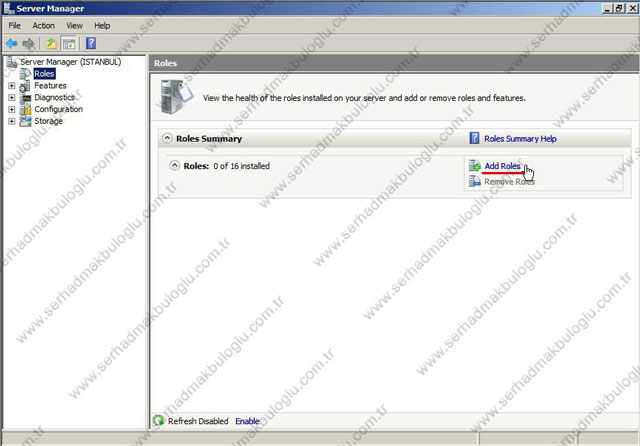Click the Server Manager (ISTANBUL) root icon

pyautogui.click(x=12, y=62)
